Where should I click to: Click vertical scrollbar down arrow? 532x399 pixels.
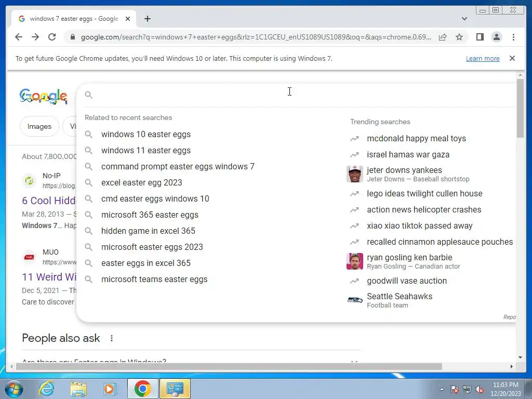(521, 357)
